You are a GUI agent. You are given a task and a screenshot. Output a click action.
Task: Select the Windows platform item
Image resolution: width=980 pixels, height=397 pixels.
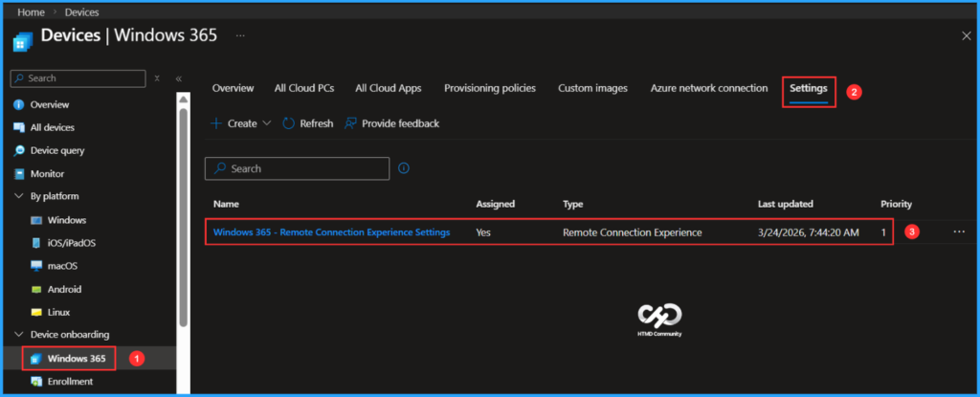[67, 220]
